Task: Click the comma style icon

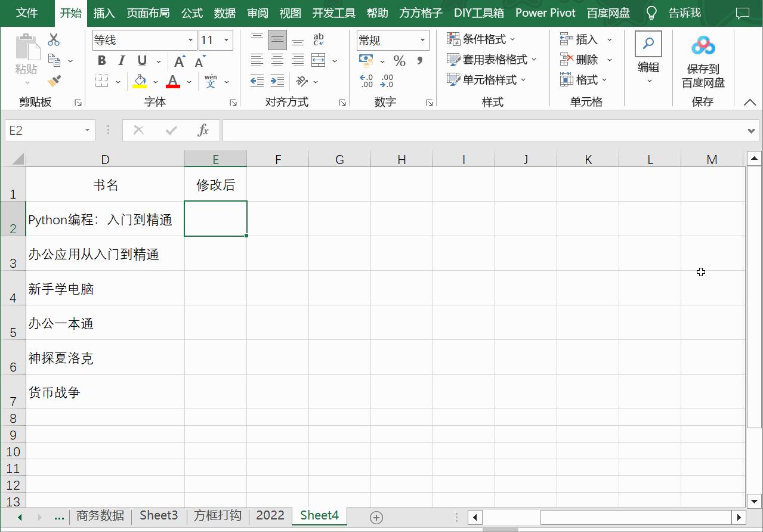Action: [x=419, y=60]
